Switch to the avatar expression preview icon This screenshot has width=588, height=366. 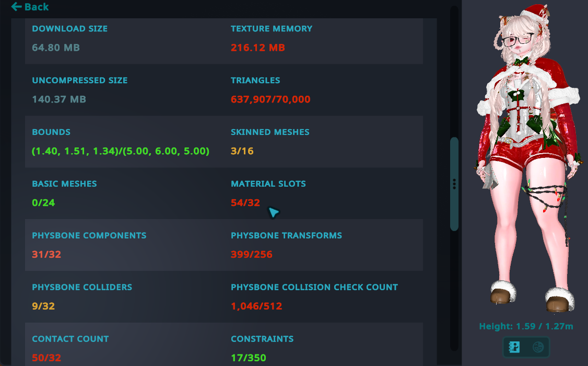[x=538, y=347]
